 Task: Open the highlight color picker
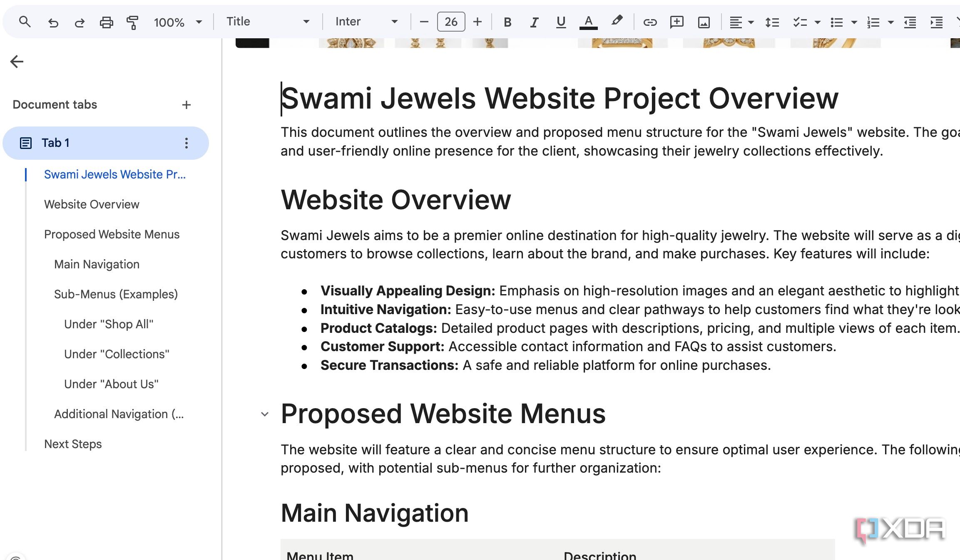[x=617, y=21]
